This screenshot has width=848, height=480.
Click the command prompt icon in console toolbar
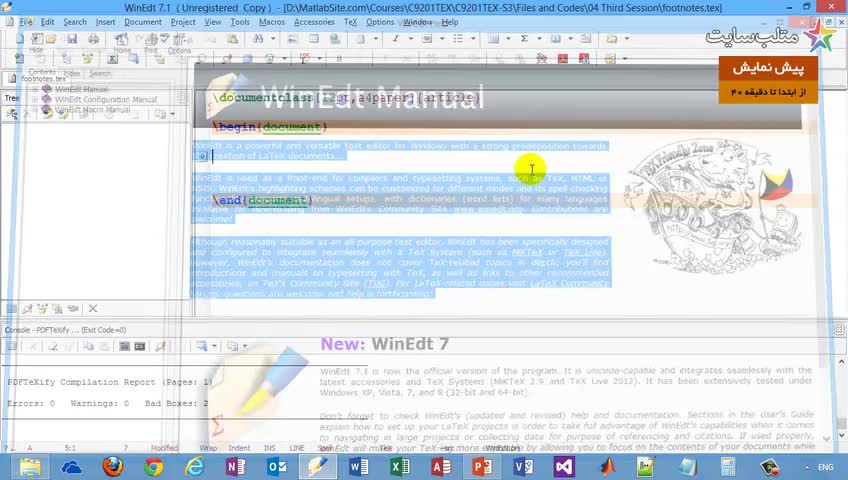[x=140, y=346]
